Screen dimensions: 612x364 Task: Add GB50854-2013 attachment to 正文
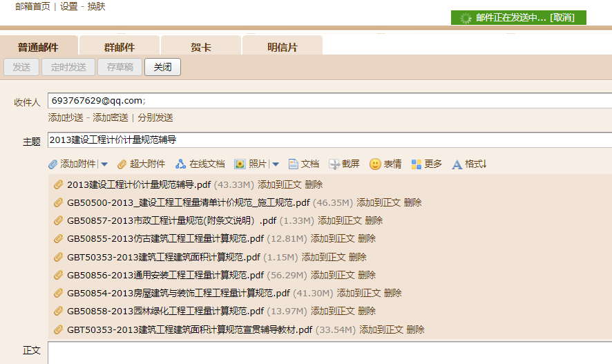358,293
